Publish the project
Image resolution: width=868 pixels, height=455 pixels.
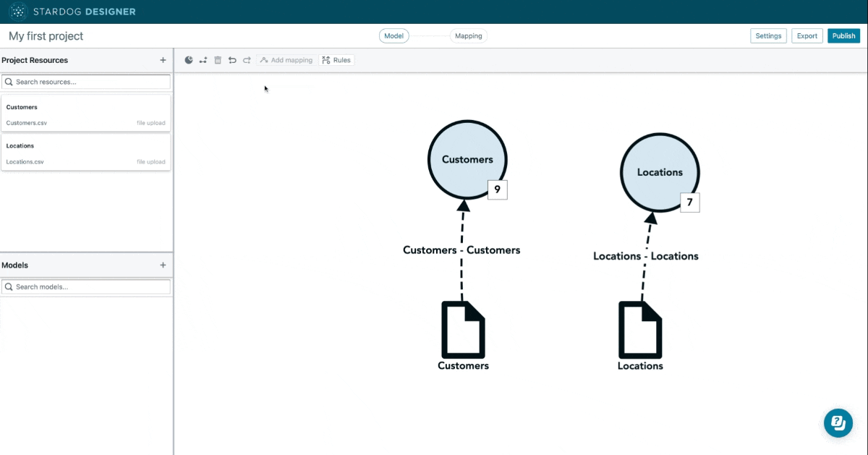[843, 35]
